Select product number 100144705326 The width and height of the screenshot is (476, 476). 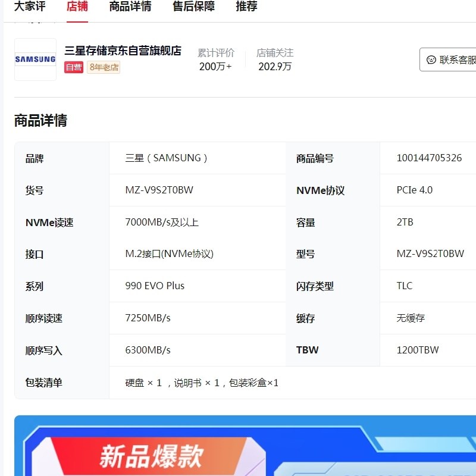pyautogui.click(x=429, y=158)
